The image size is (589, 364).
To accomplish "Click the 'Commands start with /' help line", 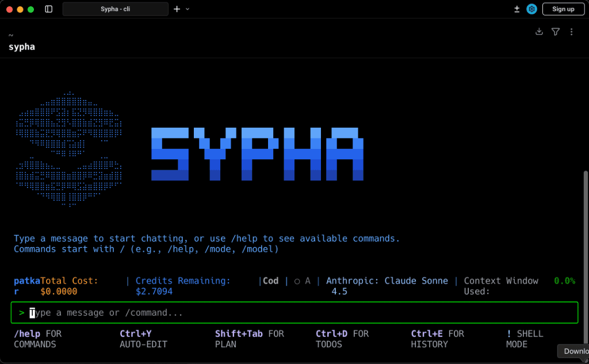I will pos(146,249).
